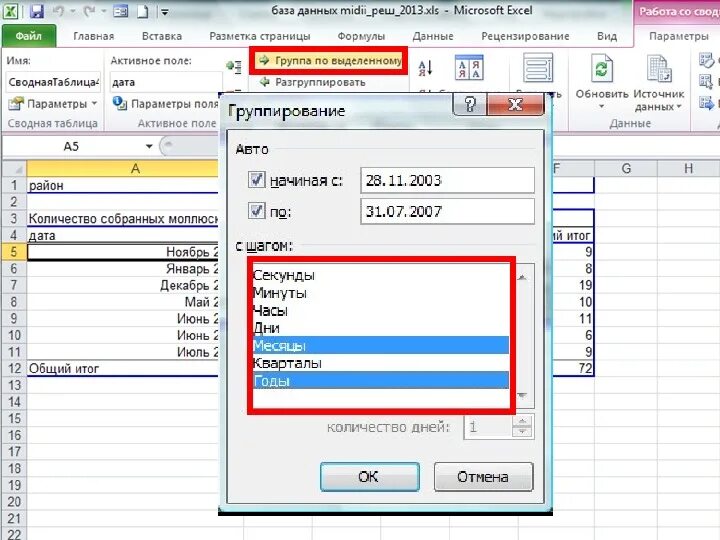Click the start date field 28.11.2003
720x540 pixels.
447,180
